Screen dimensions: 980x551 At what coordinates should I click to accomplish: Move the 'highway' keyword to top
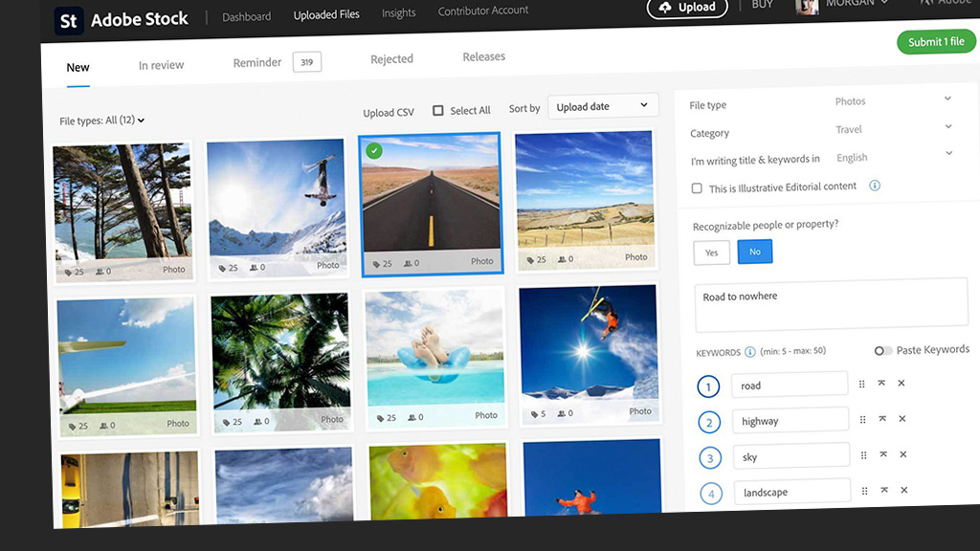881,419
